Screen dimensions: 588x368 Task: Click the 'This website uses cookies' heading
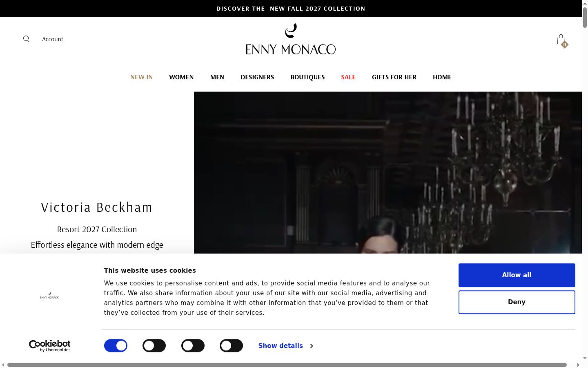click(x=150, y=270)
